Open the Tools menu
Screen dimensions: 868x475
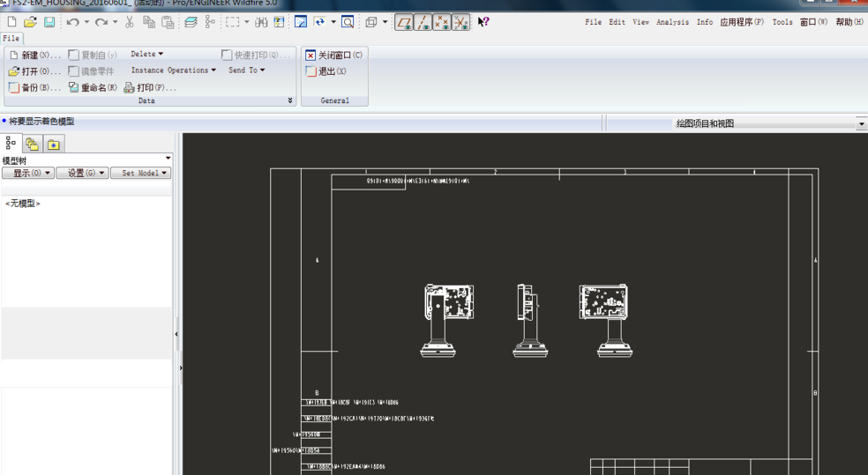click(782, 22)
